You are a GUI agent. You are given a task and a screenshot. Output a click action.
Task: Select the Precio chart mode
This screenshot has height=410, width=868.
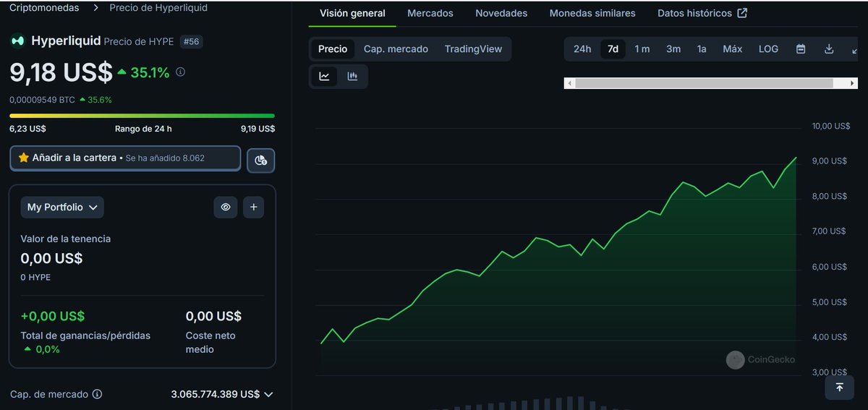333,49
